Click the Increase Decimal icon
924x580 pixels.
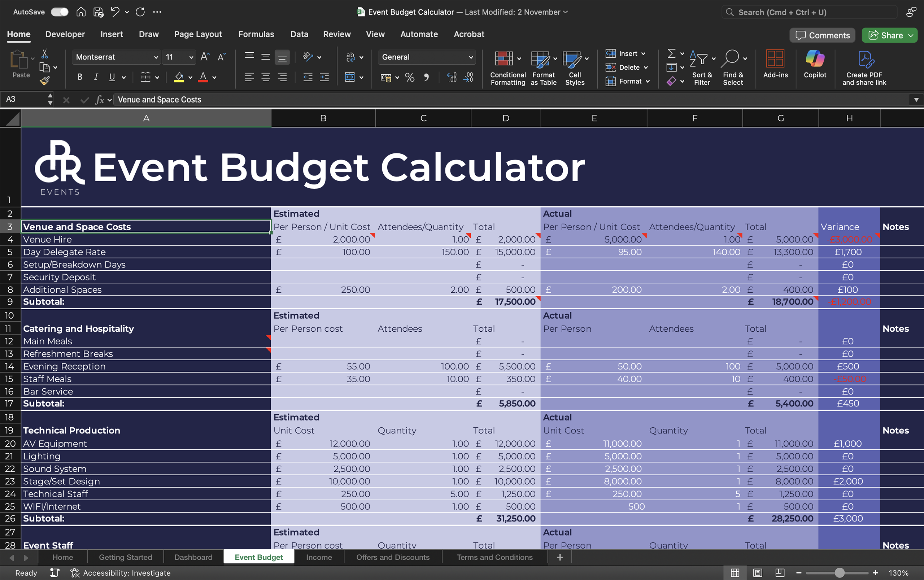pyautogui.click(x=452, y=78)
